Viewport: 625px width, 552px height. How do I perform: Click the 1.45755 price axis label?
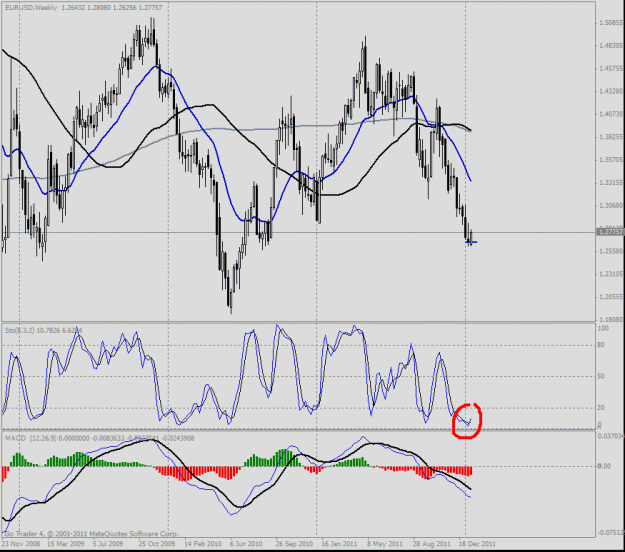[611, 69]
